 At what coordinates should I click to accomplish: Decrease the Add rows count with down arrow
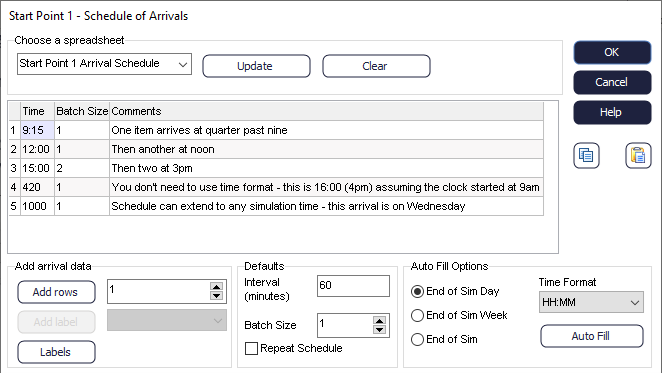coord(217,296)
